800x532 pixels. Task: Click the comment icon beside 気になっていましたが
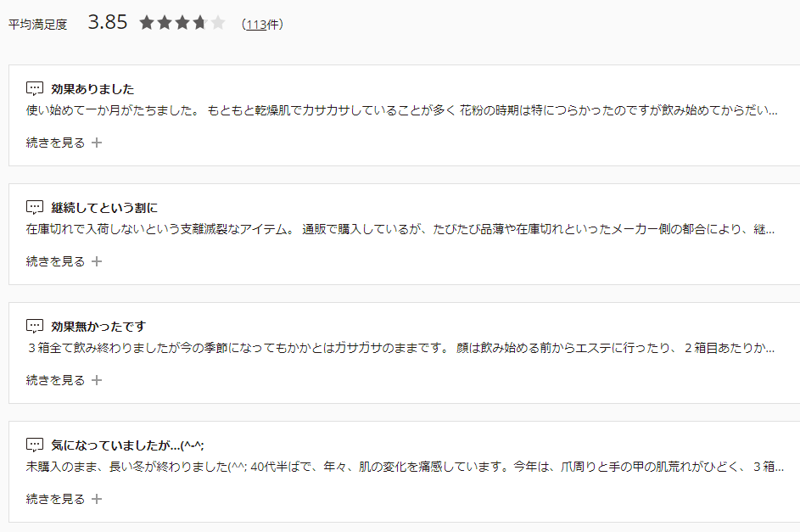click(x=35, y=445)
